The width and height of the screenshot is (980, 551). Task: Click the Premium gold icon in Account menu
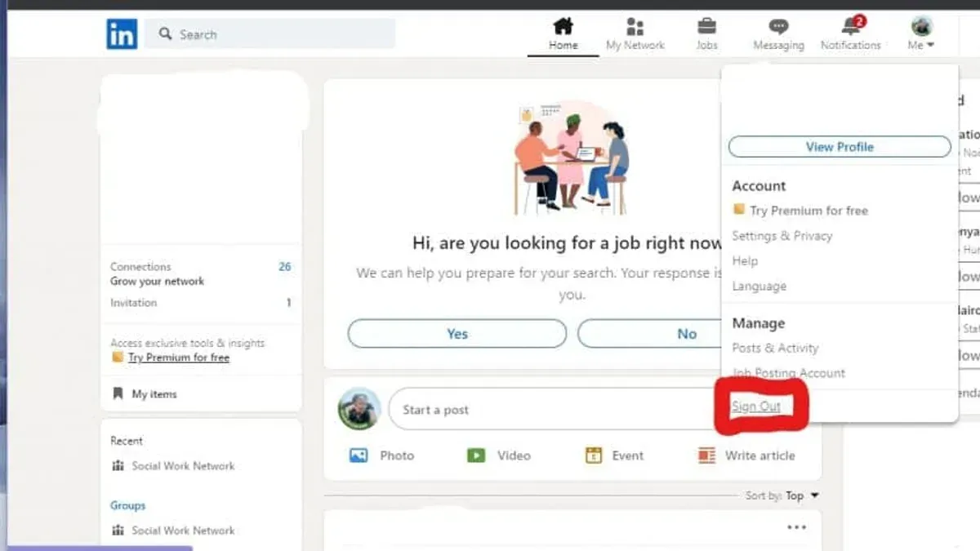pyautogui.click(x=739, y=210)
